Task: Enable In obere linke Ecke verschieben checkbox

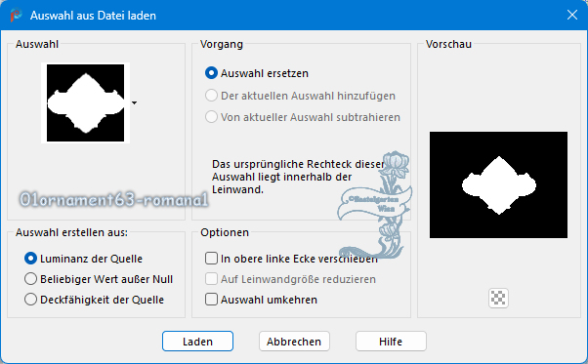Action: tap(211, 259)
